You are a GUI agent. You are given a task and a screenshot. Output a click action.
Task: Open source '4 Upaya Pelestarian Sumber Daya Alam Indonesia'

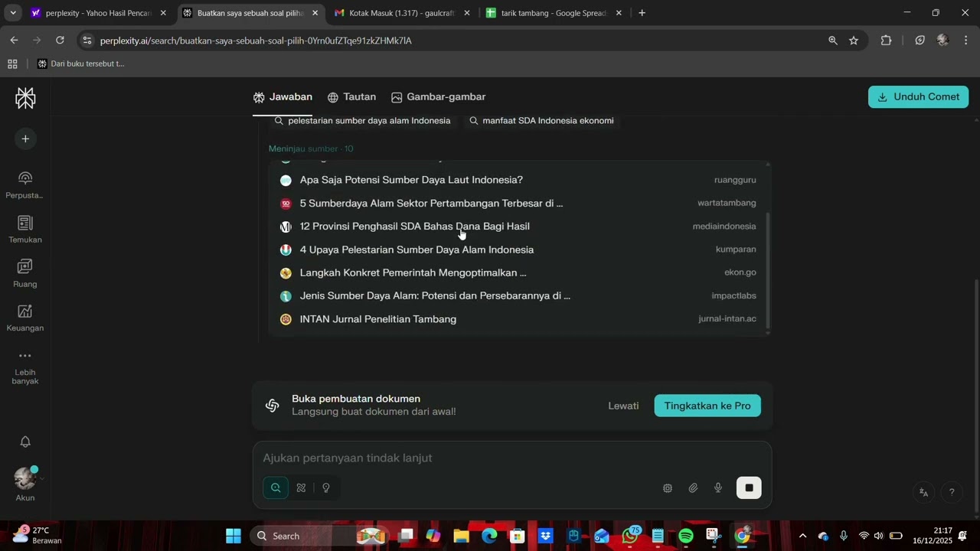click(x=518, y=249)
